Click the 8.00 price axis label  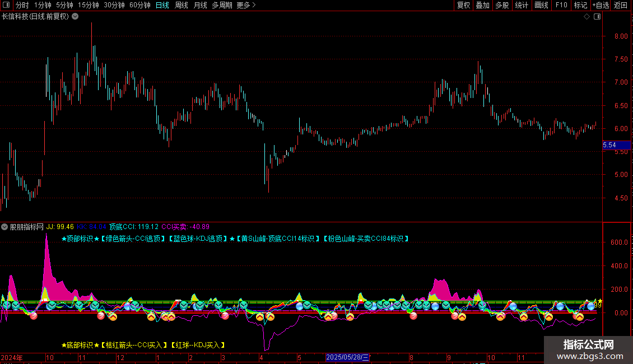621,36
